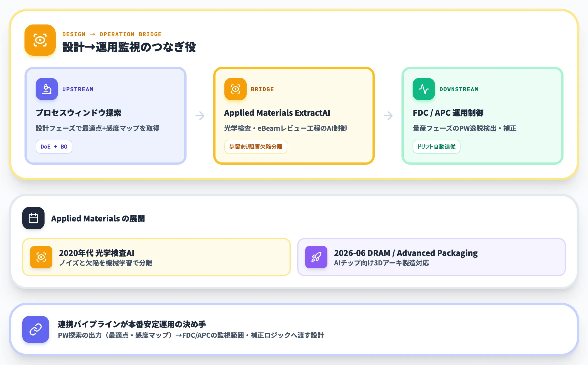Click the dark calendar icon beside Applied Materials の展開

pyautogui.click(x=33, y=218)
